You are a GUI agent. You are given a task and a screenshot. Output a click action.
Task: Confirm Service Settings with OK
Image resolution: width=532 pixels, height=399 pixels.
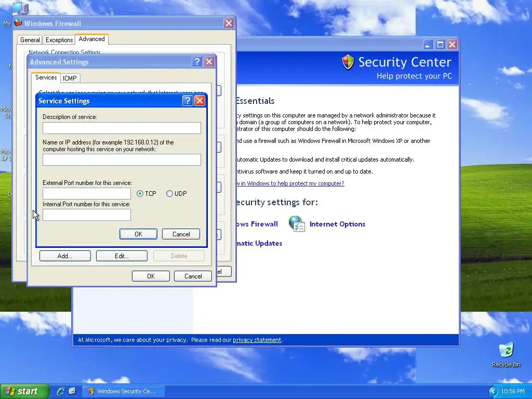pyautogui.click(x=138, y=234)
